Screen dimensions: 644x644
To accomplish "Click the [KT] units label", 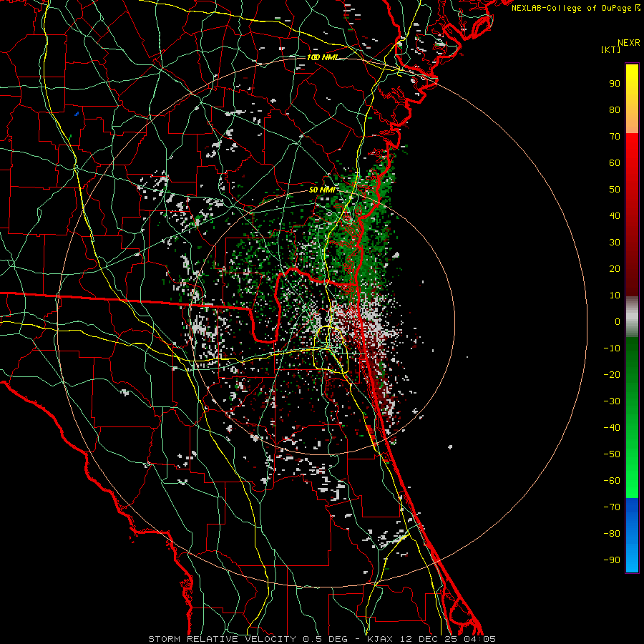I will point(611,49).
